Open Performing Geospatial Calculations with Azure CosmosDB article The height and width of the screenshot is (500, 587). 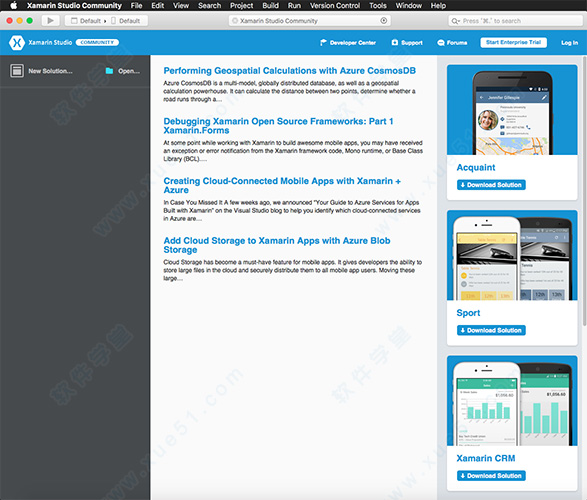(x=289, y=71)
